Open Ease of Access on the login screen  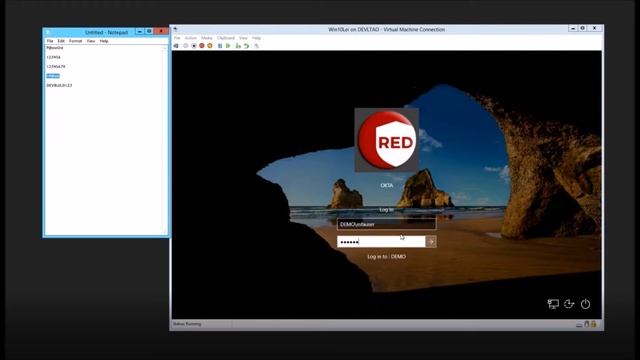(569, 304)
